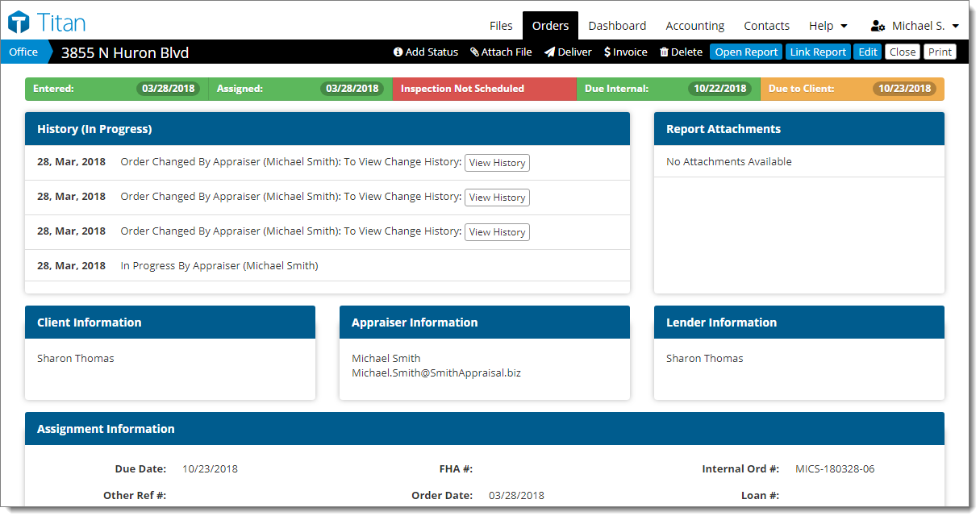This screenshot has height=516, width=980.
Task: Select the Orders tab
Action: point(550,26)
